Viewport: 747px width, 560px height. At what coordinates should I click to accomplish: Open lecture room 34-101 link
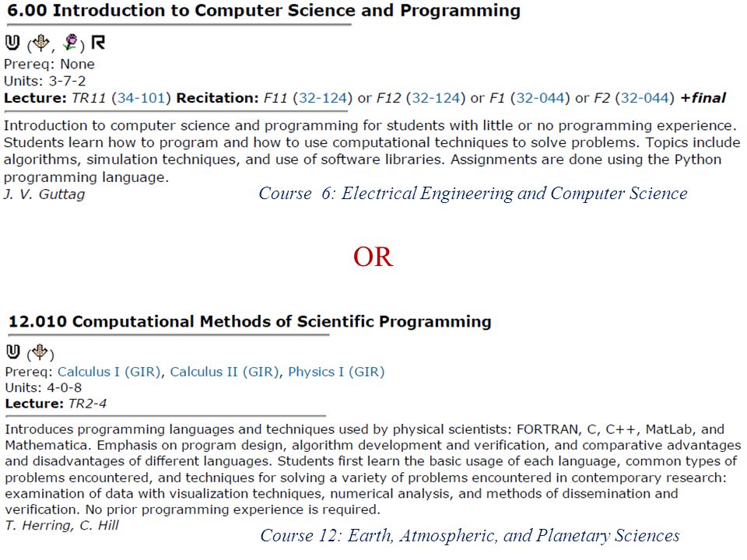point(141,98)
